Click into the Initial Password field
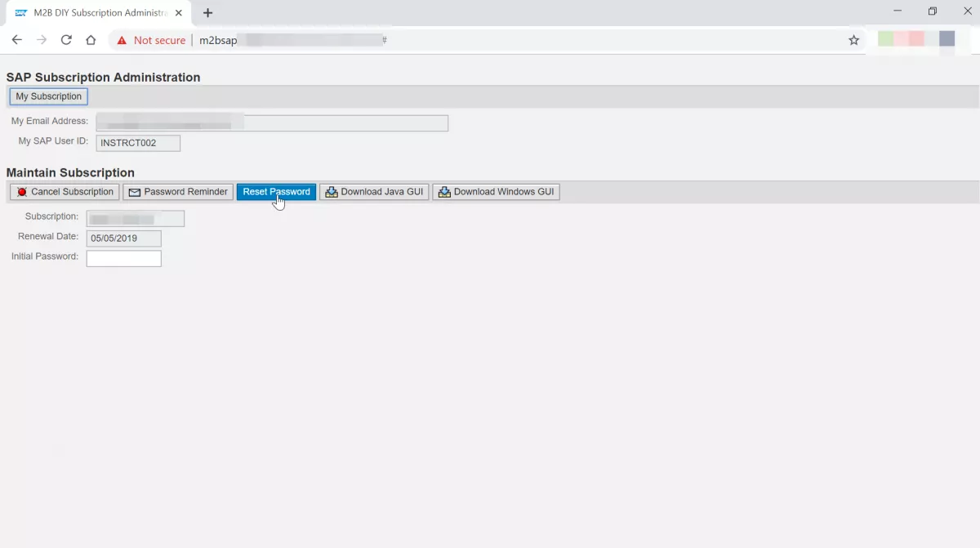 (124, 258)
